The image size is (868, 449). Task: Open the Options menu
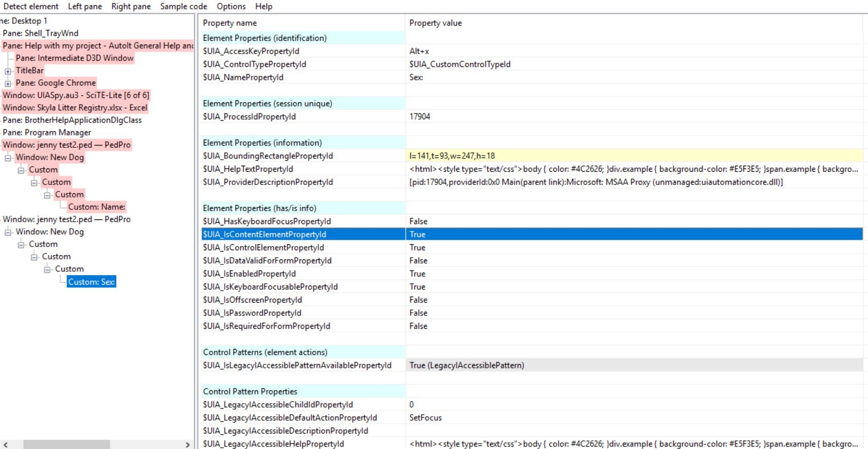click(231, 6)
